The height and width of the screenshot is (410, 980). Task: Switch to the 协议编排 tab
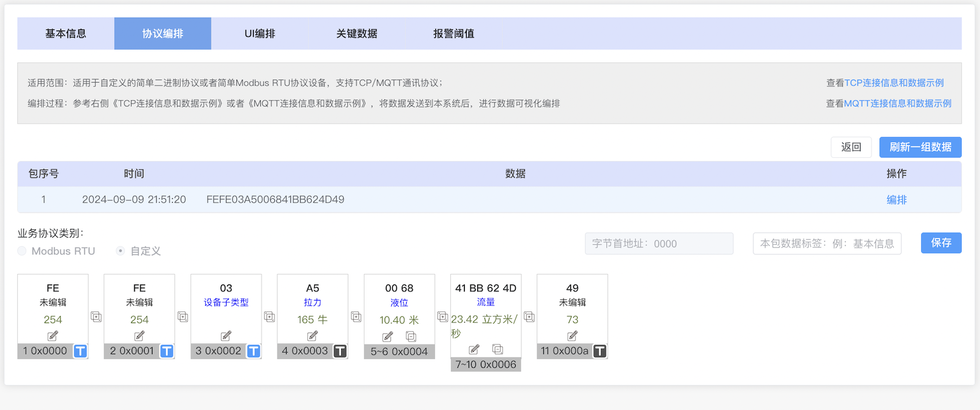(163, 34)
